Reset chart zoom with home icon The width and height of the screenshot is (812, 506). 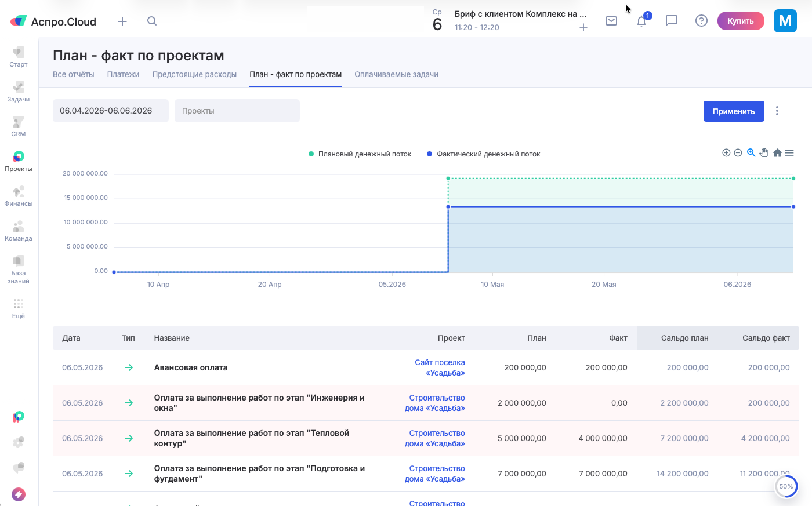coord(777,153)
